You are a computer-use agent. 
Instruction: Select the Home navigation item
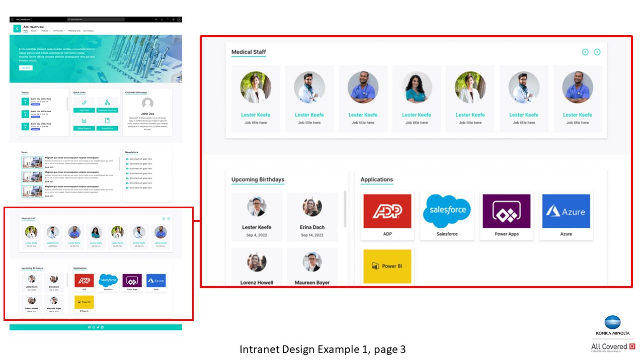[x=26, y=31]
